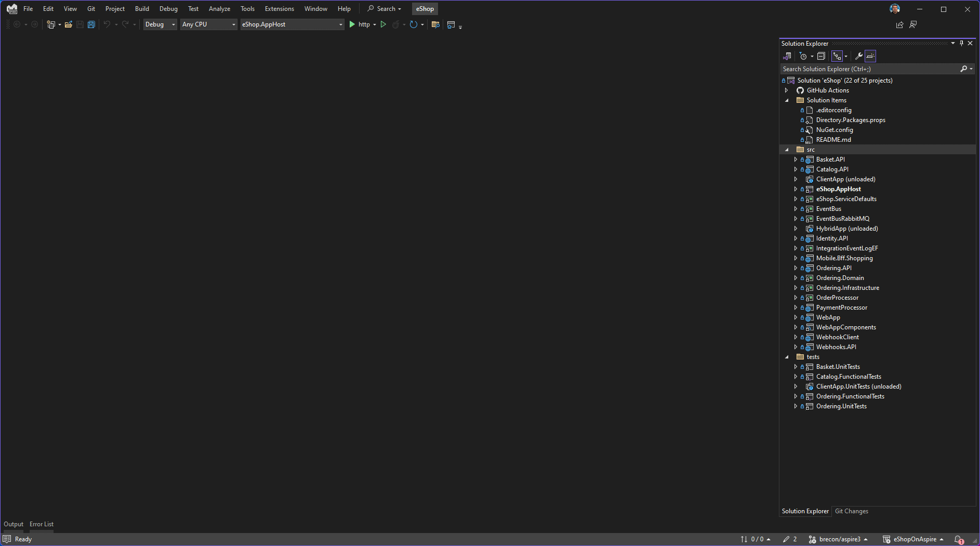Viewport: 980px width, 546px height.
Task: Select README.md in Solution Items
Action: click(833, 140)
